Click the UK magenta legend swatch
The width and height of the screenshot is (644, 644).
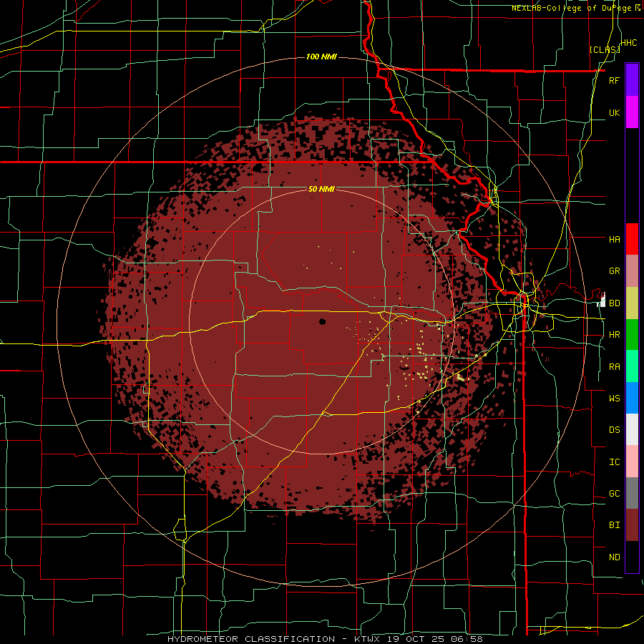[632, 112]
